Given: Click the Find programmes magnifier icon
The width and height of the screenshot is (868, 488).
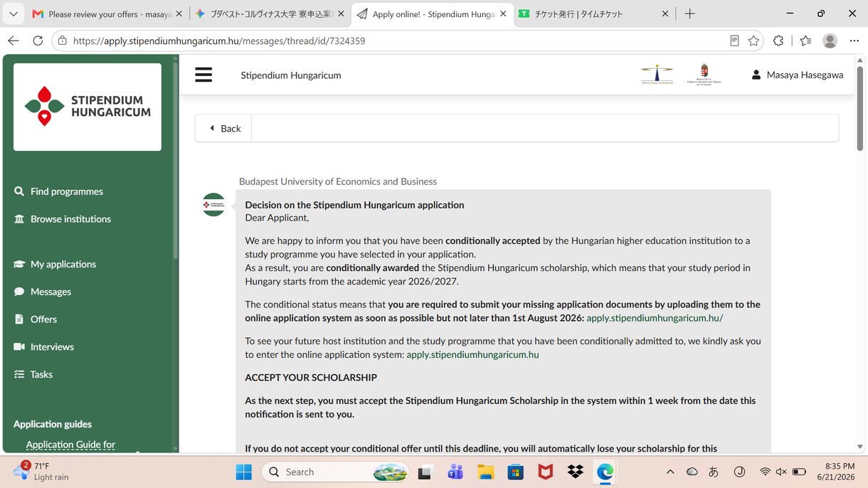Looking at the screenshot, I should [19, 191].
